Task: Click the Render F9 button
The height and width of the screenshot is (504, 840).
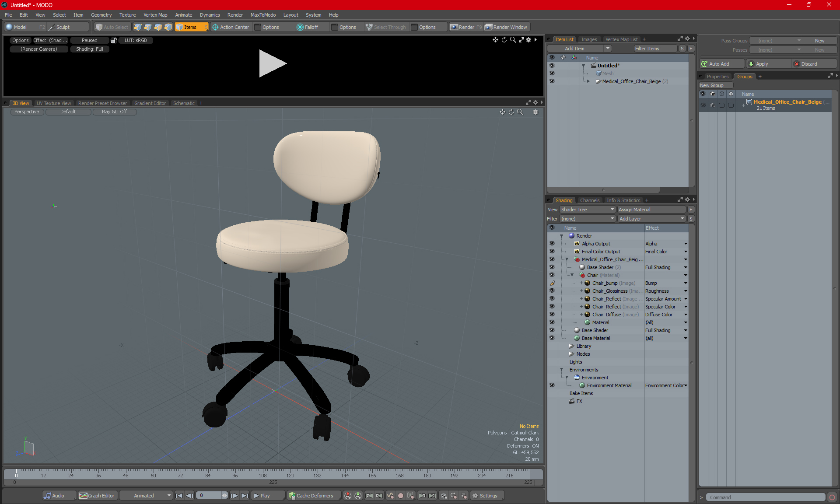Action: click(466, 27)
